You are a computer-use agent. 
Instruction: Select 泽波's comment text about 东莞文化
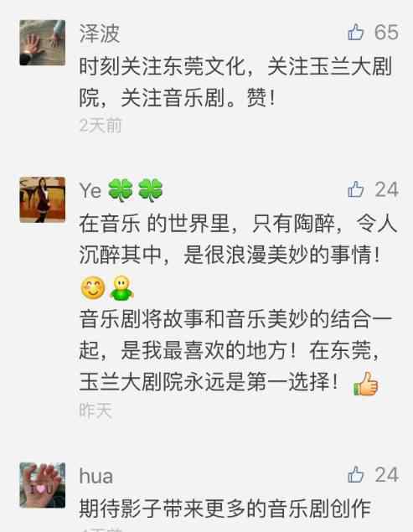point(236,82)
